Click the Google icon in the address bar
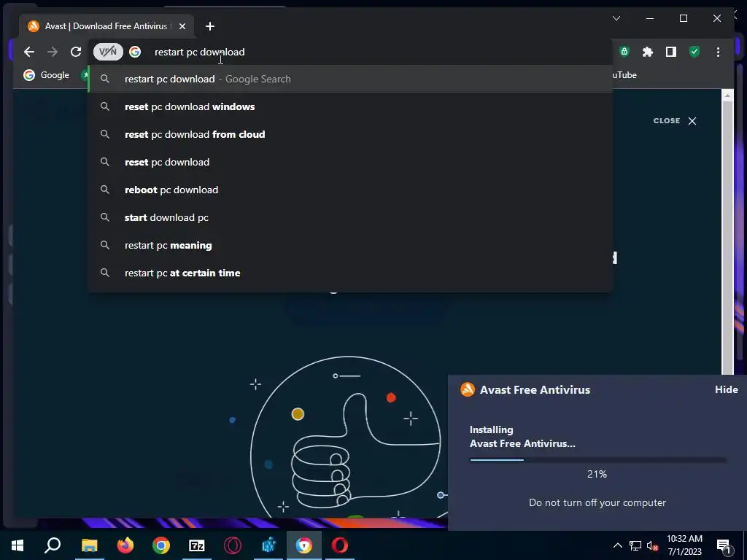Screen dimensions: 747x560 point(135,52)
